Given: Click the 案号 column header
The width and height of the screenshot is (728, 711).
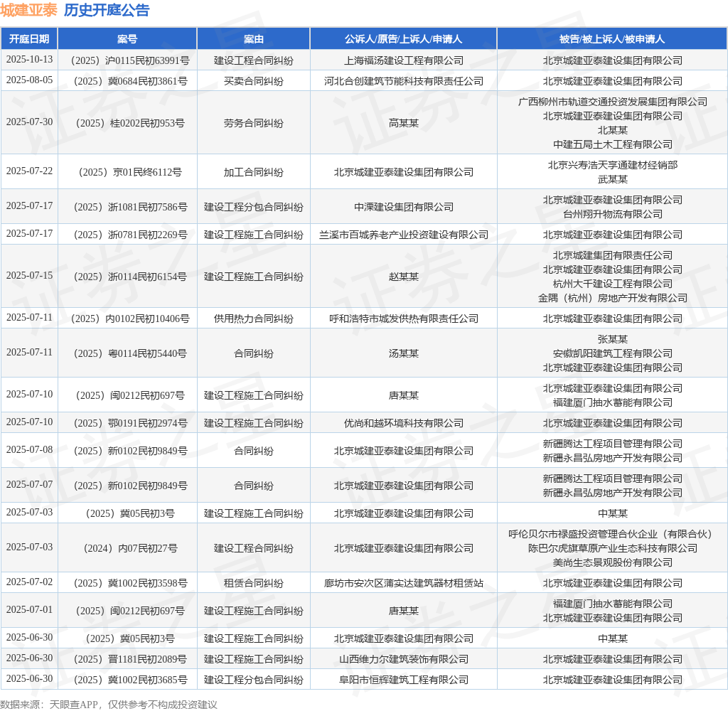Looking at the screenshot, I should pyautogui.click(x=127, y=39).
